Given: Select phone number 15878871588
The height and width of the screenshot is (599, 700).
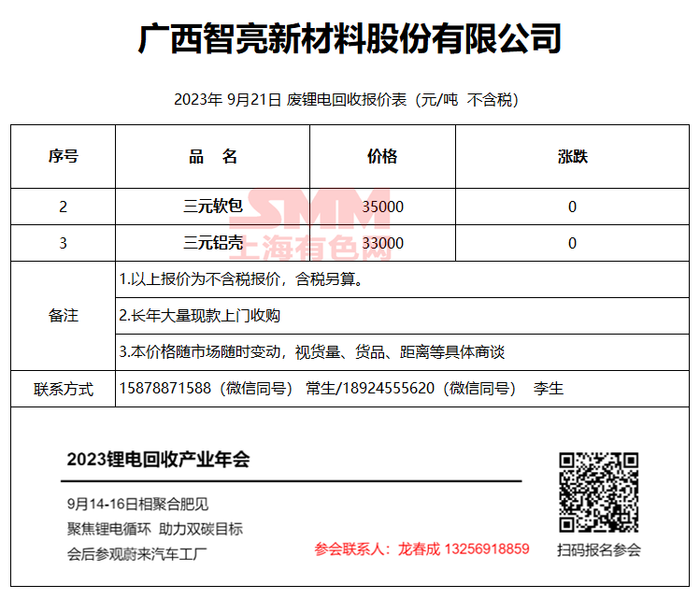Looking at the screenshot, I should (x=164, y=389).
